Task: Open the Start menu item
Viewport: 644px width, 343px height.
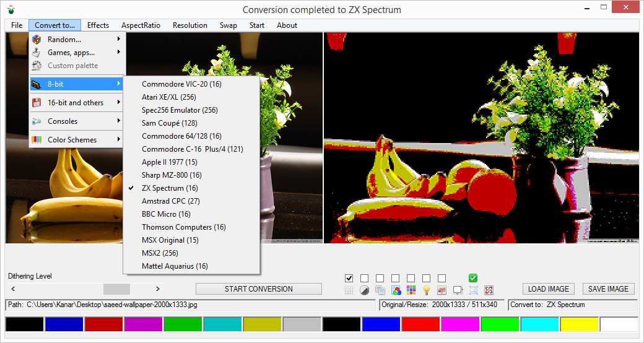Action: pyautogui.click(x=257, y=25)
